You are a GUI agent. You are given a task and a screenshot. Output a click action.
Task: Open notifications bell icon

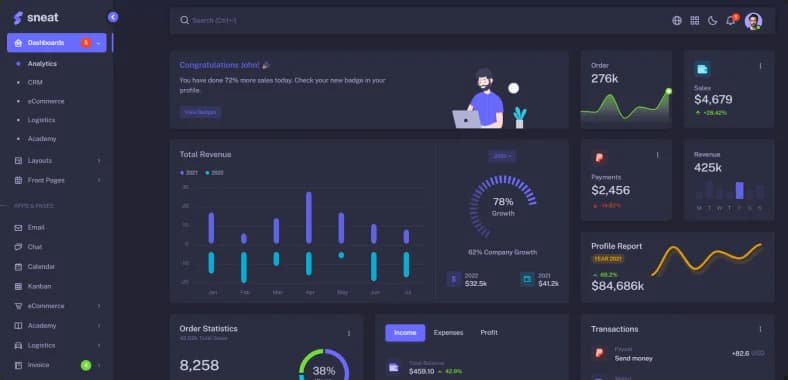pyautogui.click(x=731, y=21)
